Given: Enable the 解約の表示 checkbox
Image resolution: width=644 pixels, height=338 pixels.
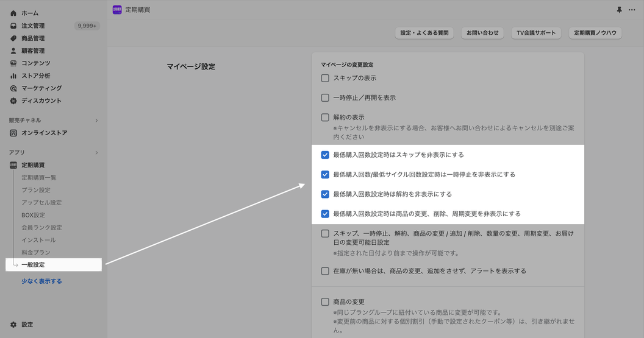Looking at the screenshot, I should pos(325,118).
